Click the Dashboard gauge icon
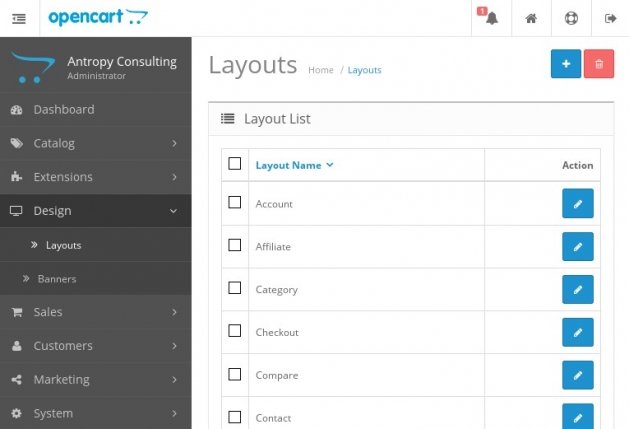This screenshot has width=629, height=429. coord(16,110)
